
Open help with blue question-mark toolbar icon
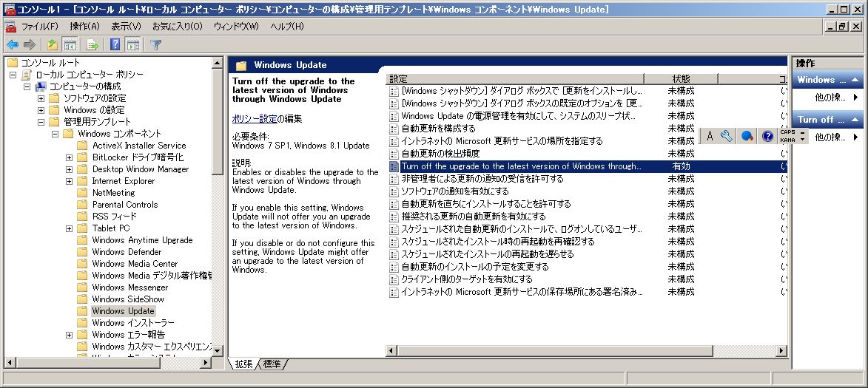(115, 45)
